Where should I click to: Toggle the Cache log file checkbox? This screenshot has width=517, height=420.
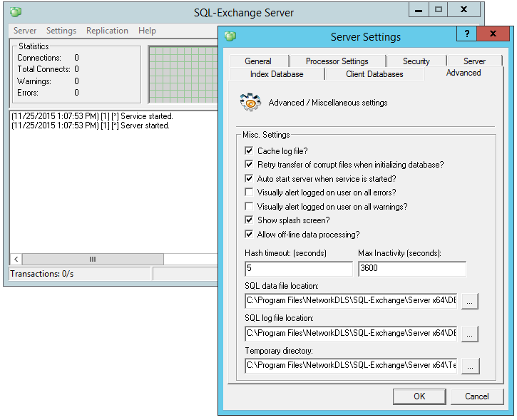(x=249, y=150)
